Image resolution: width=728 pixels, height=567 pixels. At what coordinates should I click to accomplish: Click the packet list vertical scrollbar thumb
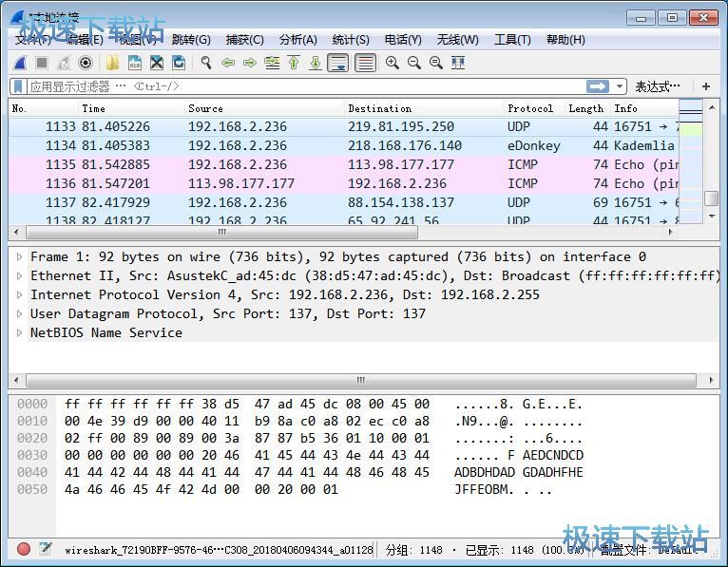click(711, 198)
